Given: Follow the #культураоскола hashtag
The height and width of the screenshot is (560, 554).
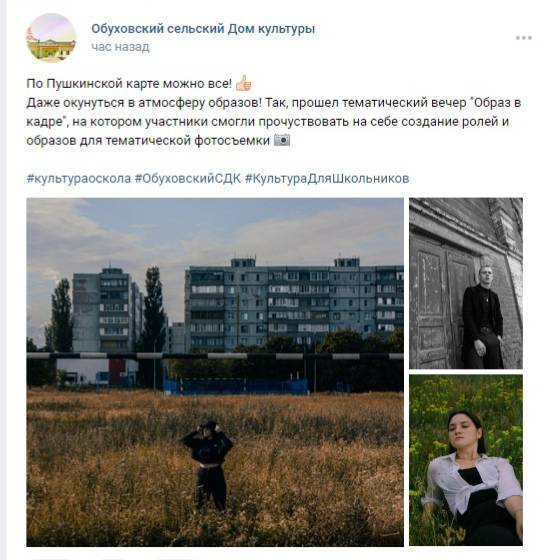Looking at the screenshot, I should (79, 178).
